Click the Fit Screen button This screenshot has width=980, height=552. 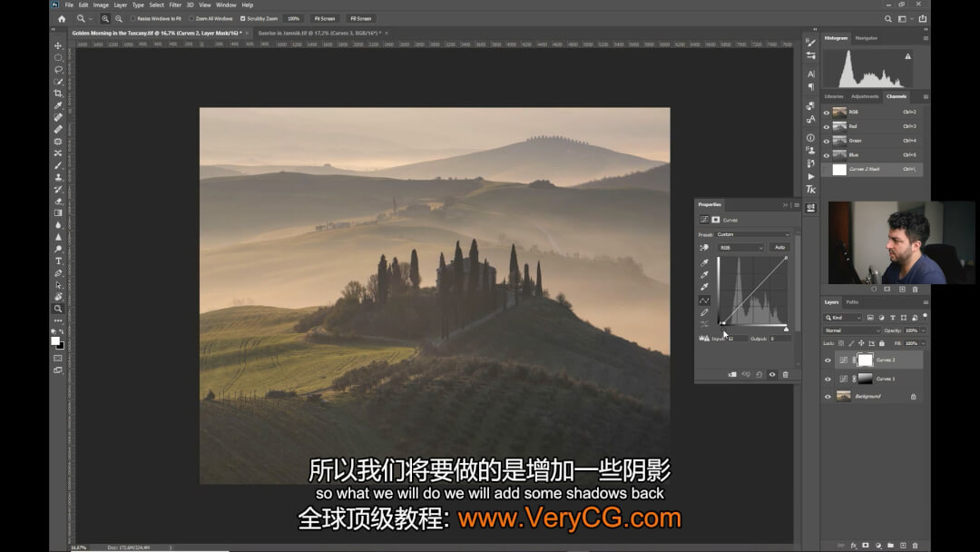point(324,19)
